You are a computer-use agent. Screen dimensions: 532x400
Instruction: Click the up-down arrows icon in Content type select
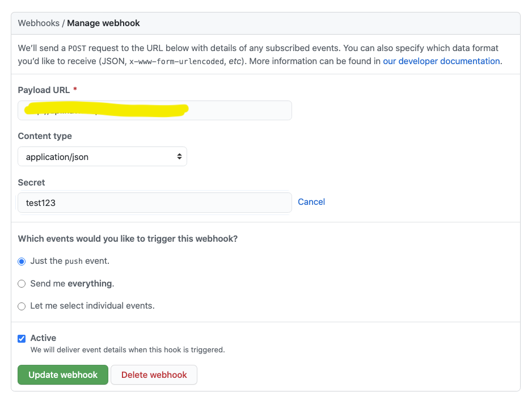[x=179, y=157]
